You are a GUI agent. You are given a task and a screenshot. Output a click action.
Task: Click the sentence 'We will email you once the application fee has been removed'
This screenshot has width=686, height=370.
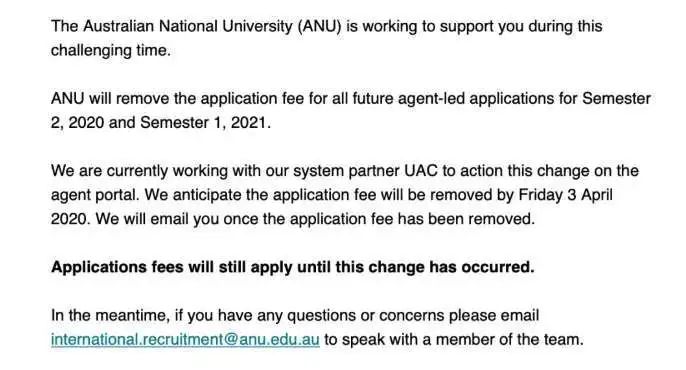tap(315, 219)
